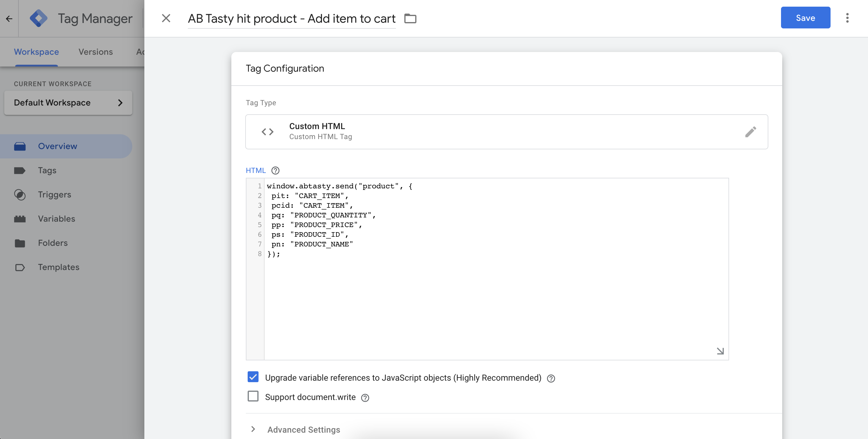The image size is (868, 439).
Task: Enable the Support document.write checkbox
Action: (253, 396)
